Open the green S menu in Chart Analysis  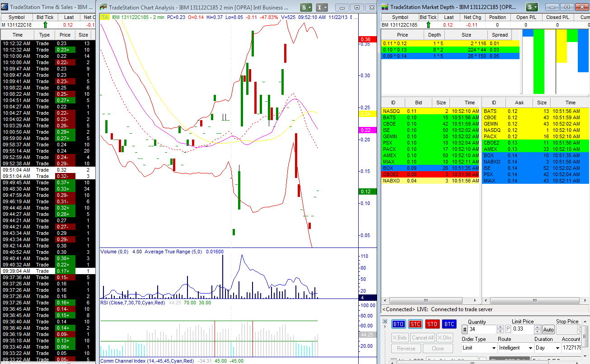pos(306,7)
